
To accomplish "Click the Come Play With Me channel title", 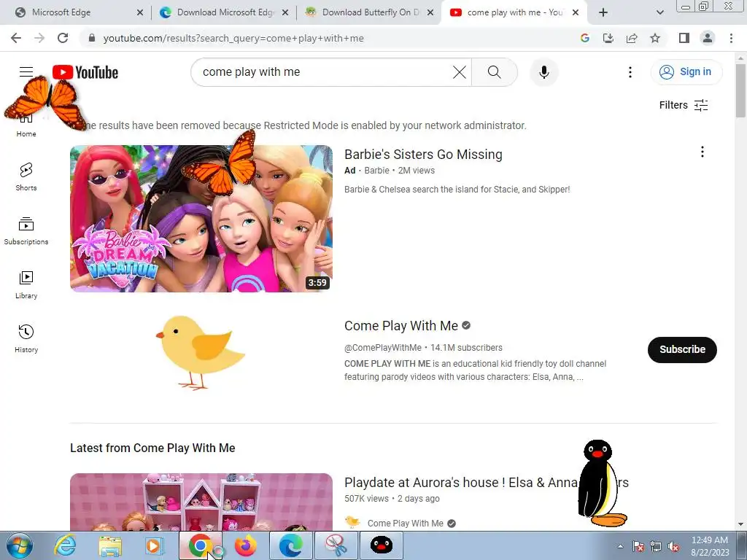I will [400, 326].
